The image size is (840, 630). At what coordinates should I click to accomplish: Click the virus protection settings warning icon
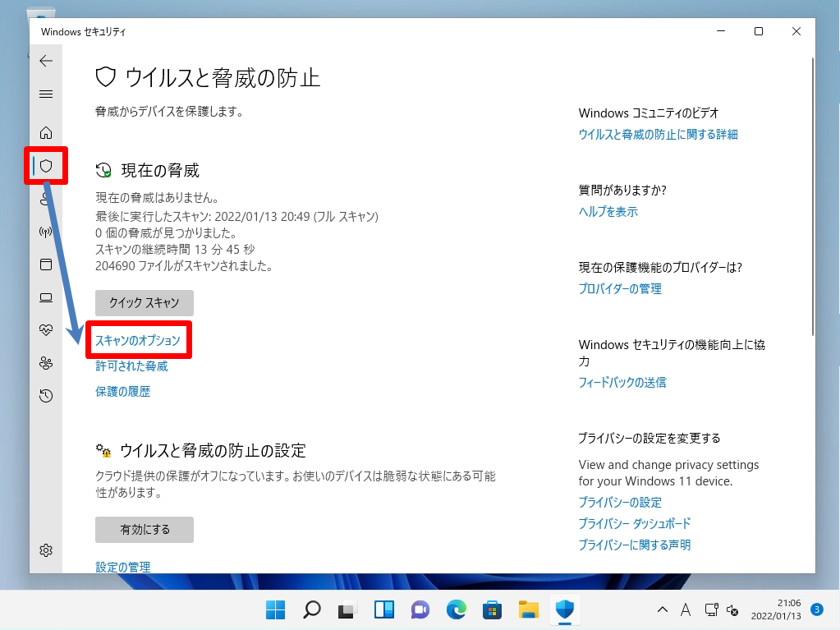[x=103, y=451]
